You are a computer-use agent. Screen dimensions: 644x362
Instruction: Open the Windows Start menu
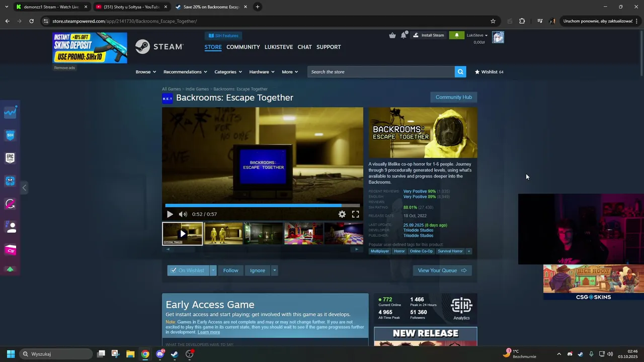(x=11, y=354)
